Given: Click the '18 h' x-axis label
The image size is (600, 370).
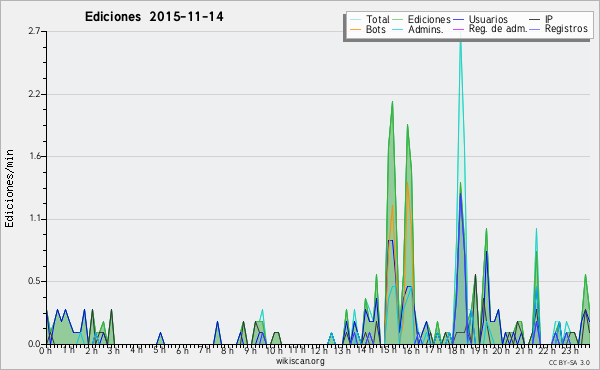Looking at the screenshot, I should (457, 351).
